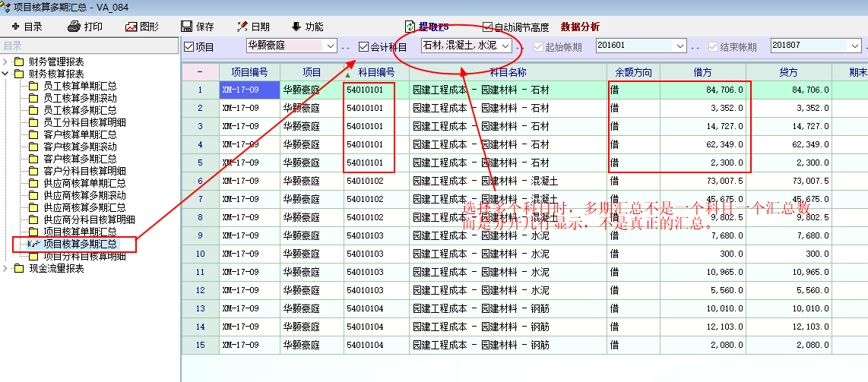868x382 pixels.
Task: Expand the 现金流量报表 tree node
Action: click(7, 268)
